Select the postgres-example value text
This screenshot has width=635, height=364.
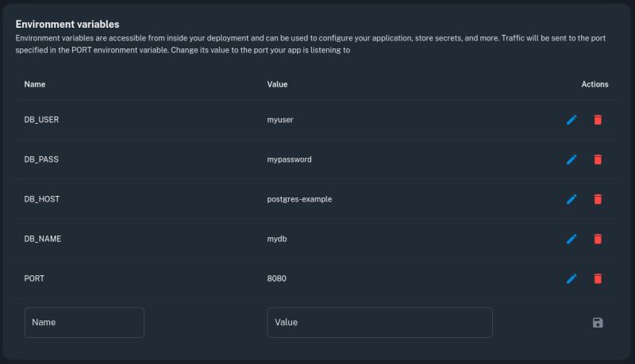299,199
